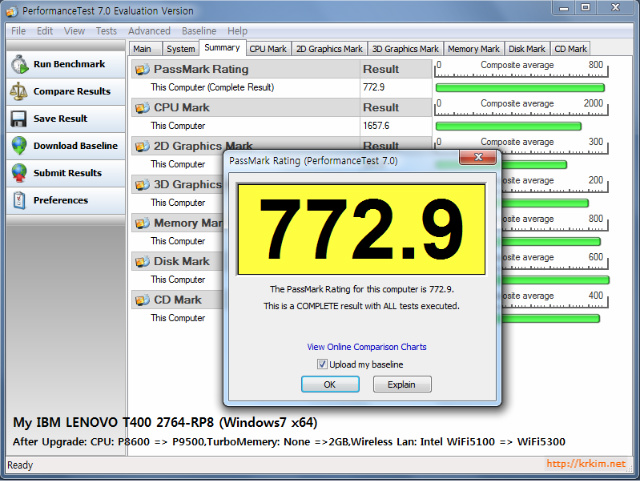Open View Online Comparison Charts link
Image resolution: width=640 pixels, height=481 pixels.
pos(367,347)
